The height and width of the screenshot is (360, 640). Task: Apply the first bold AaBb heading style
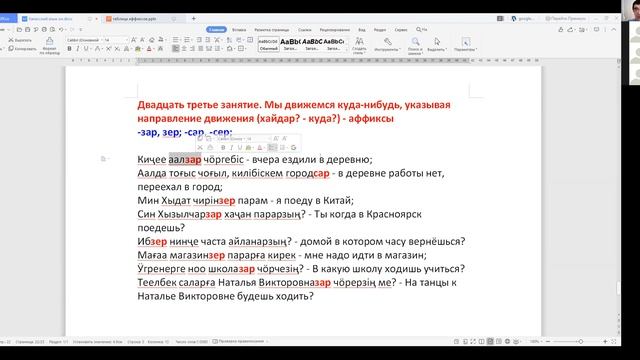290,44
